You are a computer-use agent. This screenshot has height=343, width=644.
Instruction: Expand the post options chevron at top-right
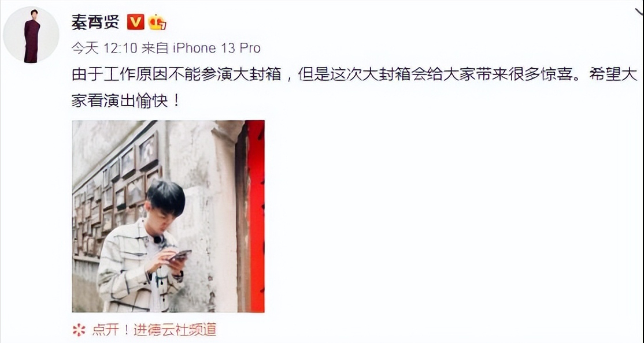pos(639,12)
